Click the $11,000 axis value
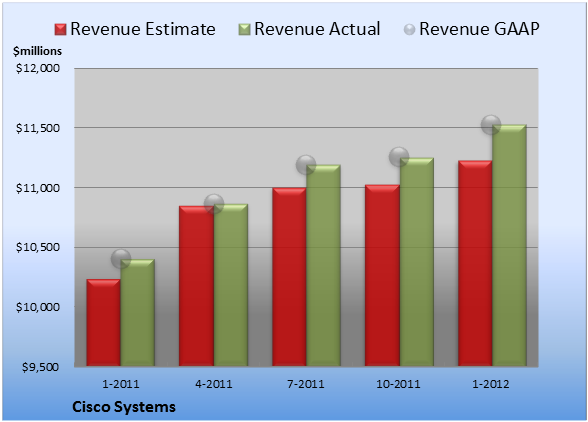Image resolution: width=588 pixels, height=422 pixels. tap(38, 188)
